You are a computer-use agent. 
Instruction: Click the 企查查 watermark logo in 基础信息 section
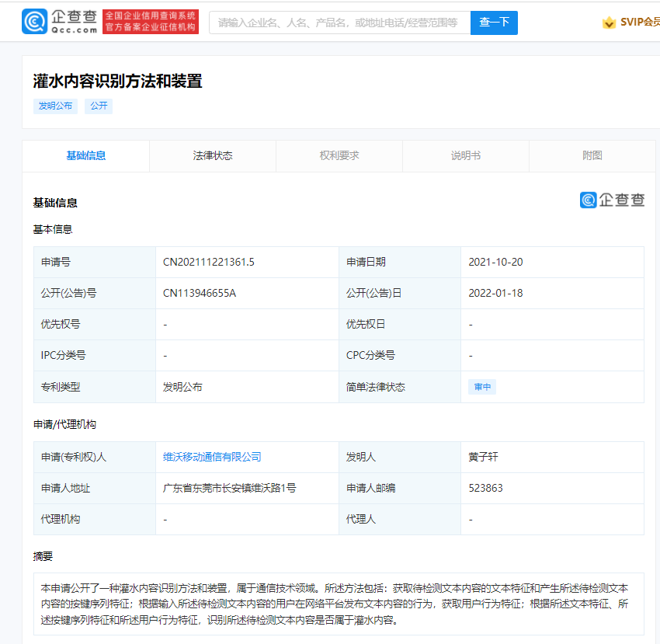(612, 200)
